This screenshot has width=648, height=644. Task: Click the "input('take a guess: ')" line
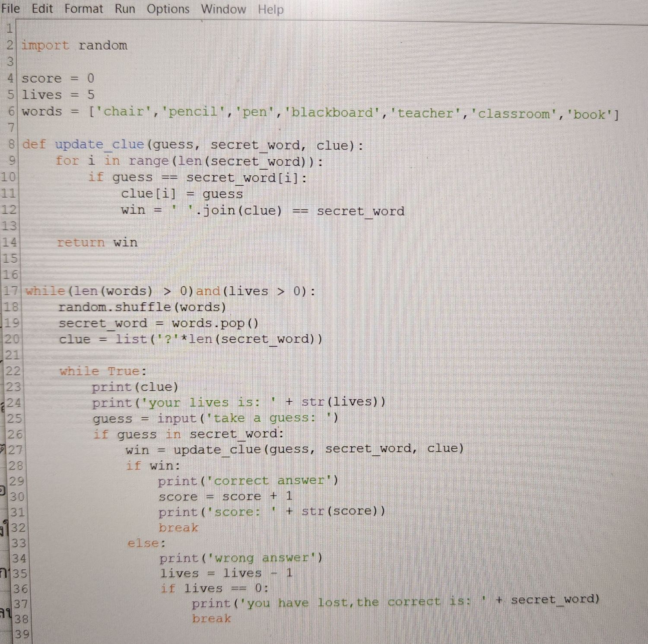[216, 418]
